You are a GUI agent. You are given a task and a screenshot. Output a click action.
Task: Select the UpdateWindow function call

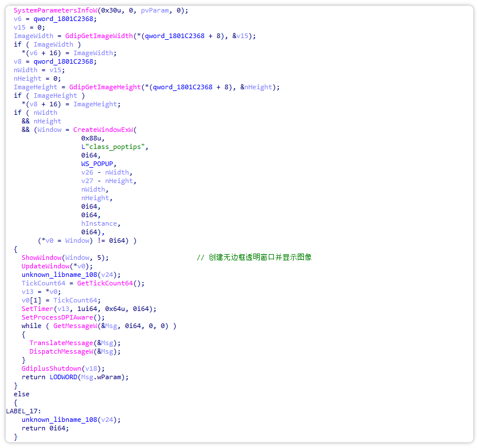[45, 266]
